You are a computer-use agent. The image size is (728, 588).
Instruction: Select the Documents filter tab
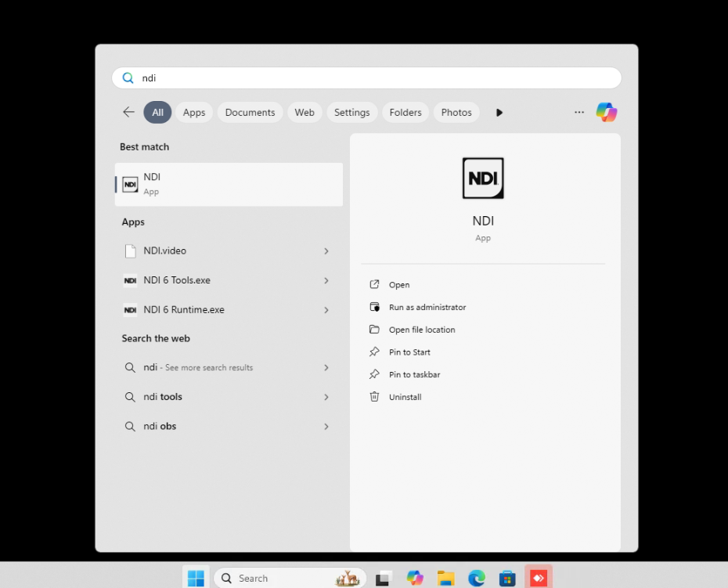tap(250, 112)
